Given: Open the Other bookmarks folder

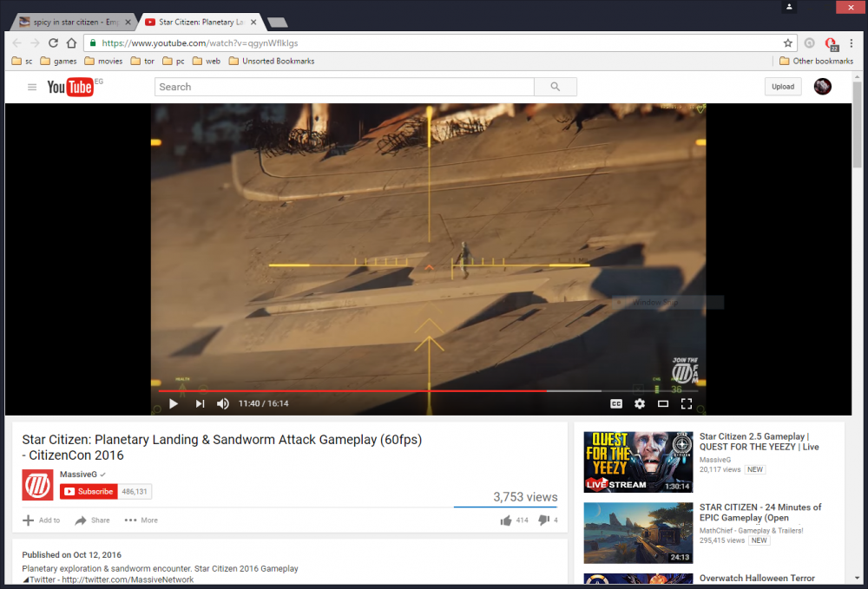Looking at the screenshot, I should click(817, 61).
